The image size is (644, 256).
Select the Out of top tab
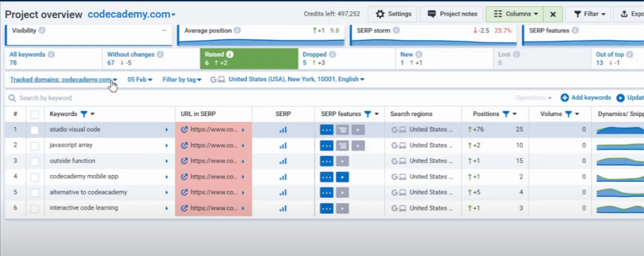click(618, 58)
